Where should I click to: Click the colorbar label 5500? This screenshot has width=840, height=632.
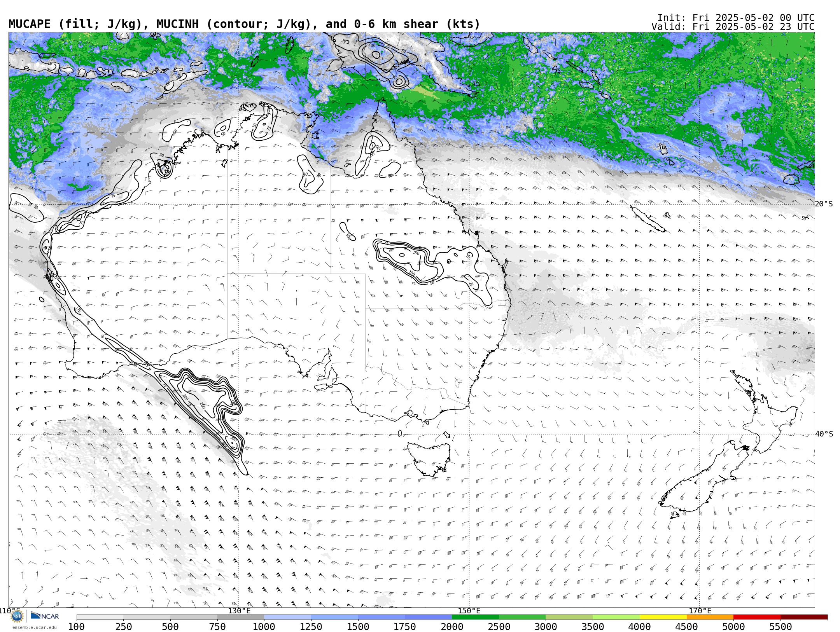(x=780, y=627)
